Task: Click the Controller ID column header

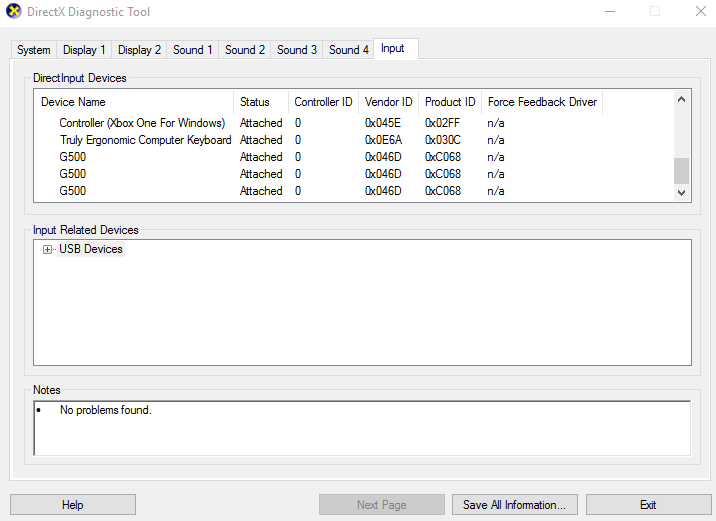Action: [x=323, y=102]
